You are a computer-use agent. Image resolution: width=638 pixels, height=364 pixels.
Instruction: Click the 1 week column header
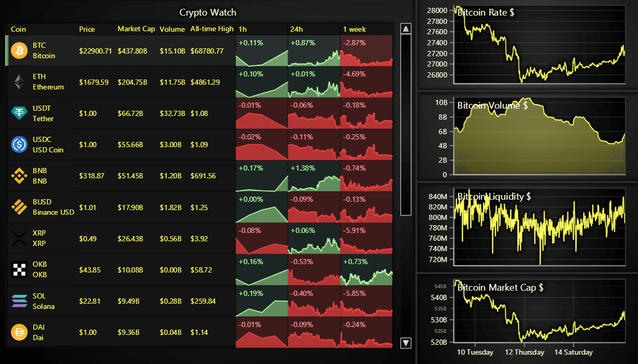[x=354, y=29]
